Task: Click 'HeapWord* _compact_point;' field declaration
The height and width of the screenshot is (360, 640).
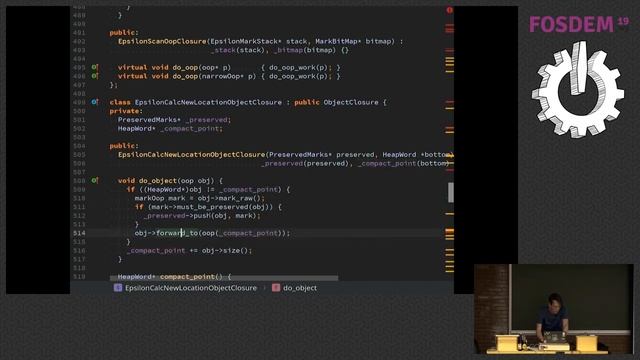Action: 170,129
